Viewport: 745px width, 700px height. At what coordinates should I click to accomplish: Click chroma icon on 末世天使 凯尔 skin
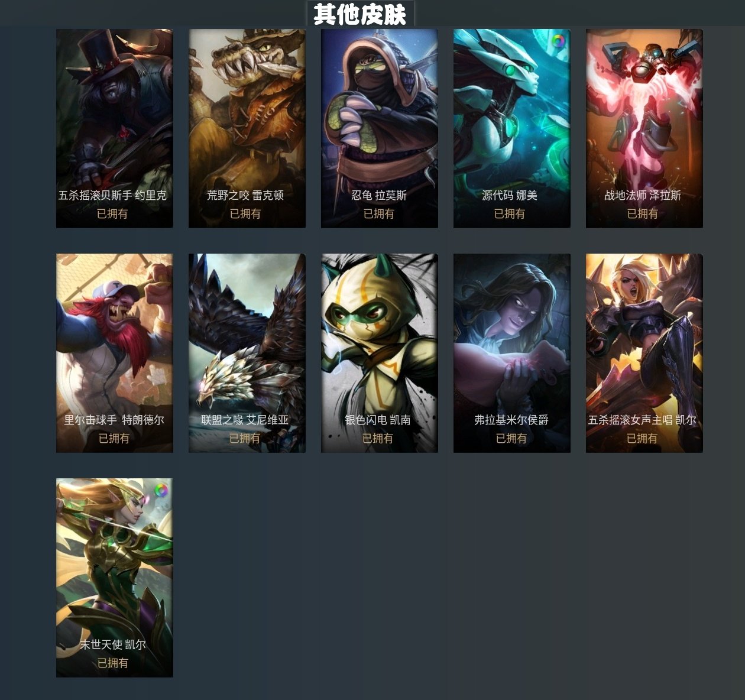[x=161, y=491]
